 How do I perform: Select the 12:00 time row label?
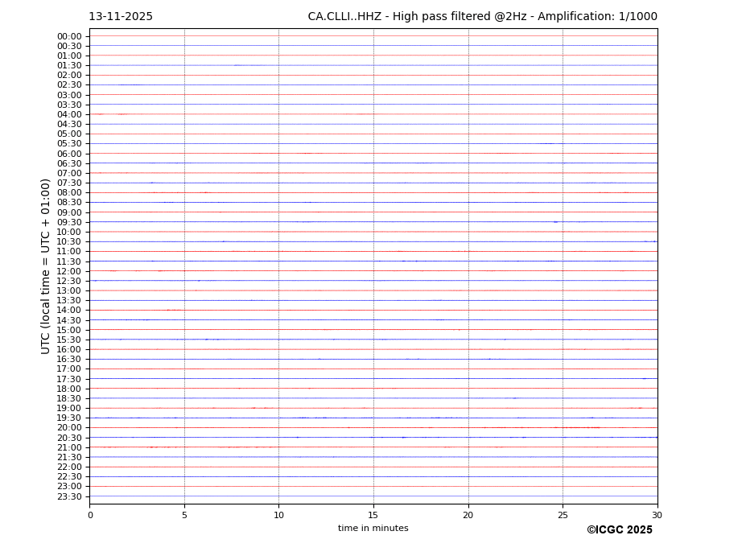[x=69, y=271]
